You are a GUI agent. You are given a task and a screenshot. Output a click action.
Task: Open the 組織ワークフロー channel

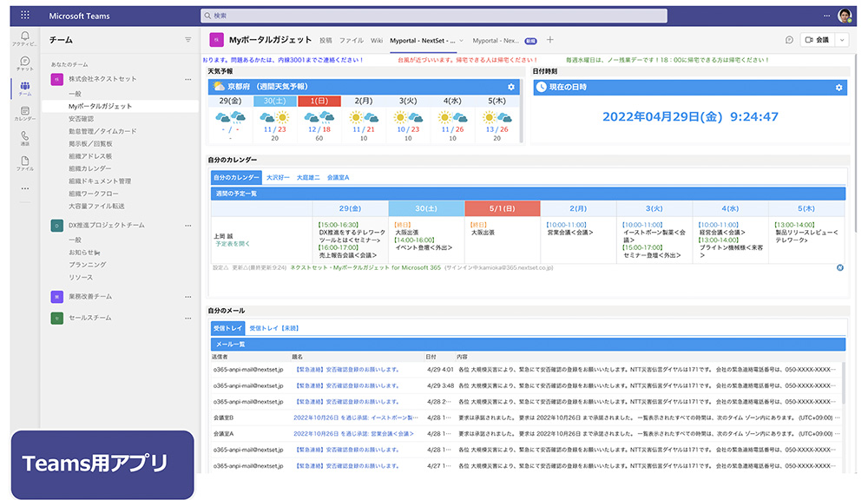pyautogui.click(x=94, y=194)
